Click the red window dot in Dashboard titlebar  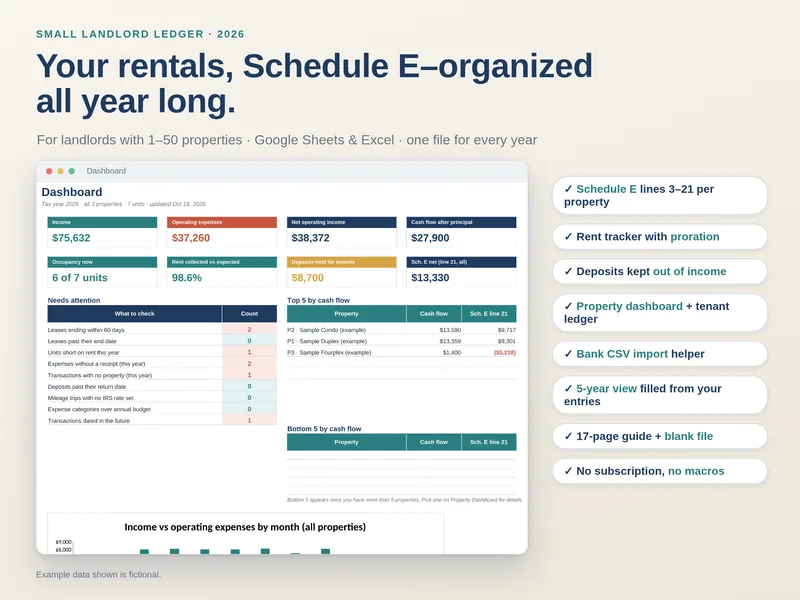click(x=49, y=171)
